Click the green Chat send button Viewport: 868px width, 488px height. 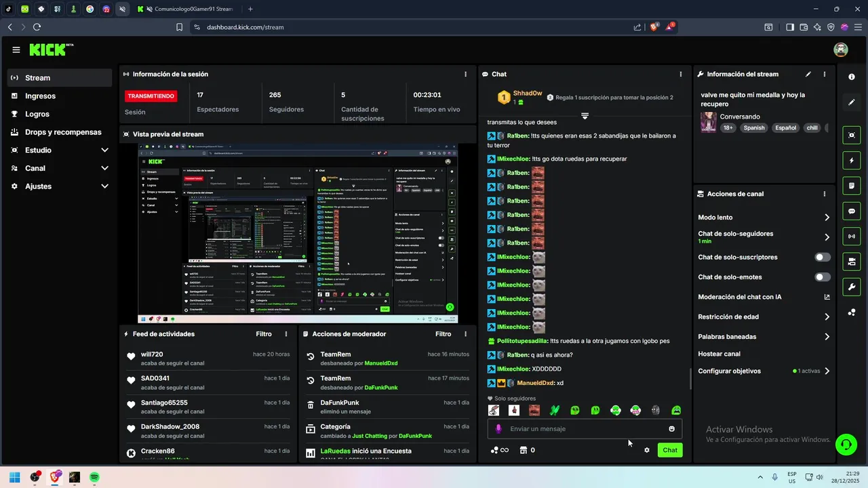point(670,450)
